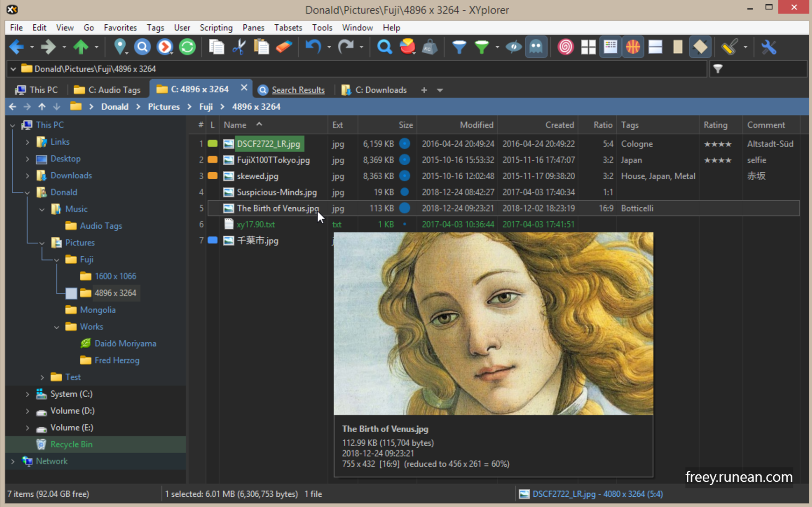
Task: Click the four-squares thumbnails view icon
Action: pyautogui.click(x=588, y=47)
